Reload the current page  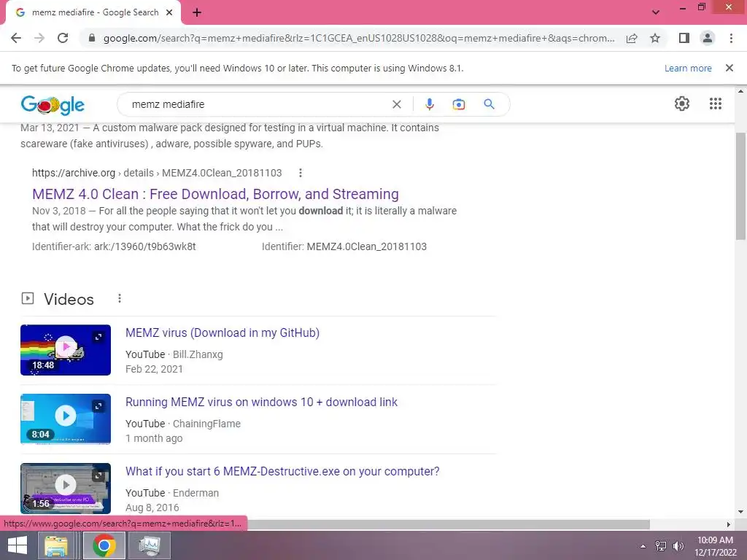point(63,38)
